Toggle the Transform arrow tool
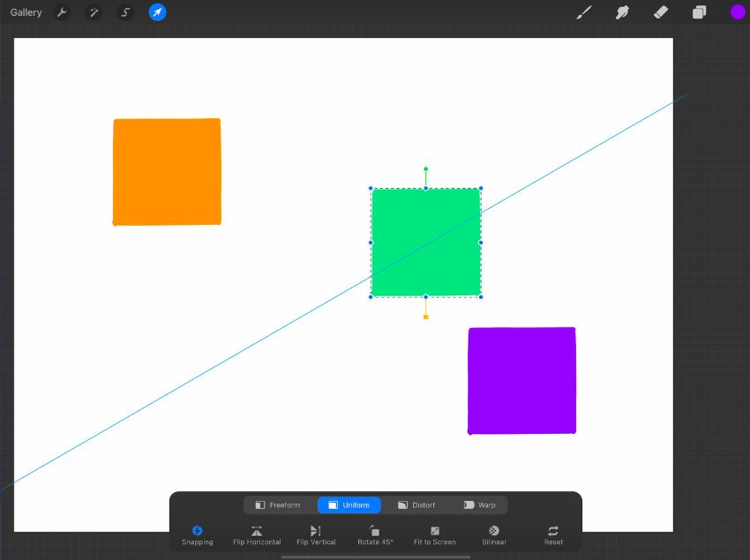The image size is (750, 560). [x=157, y=12]
